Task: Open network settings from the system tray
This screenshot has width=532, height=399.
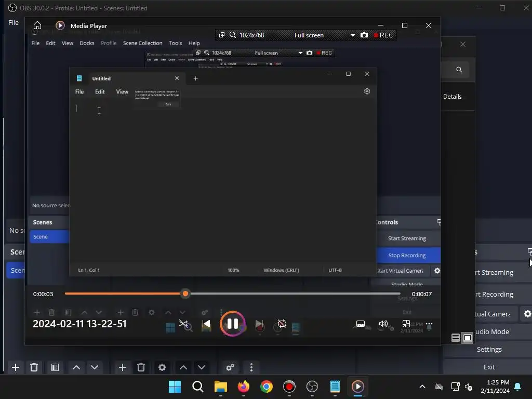Action: (x=455, y=387)
